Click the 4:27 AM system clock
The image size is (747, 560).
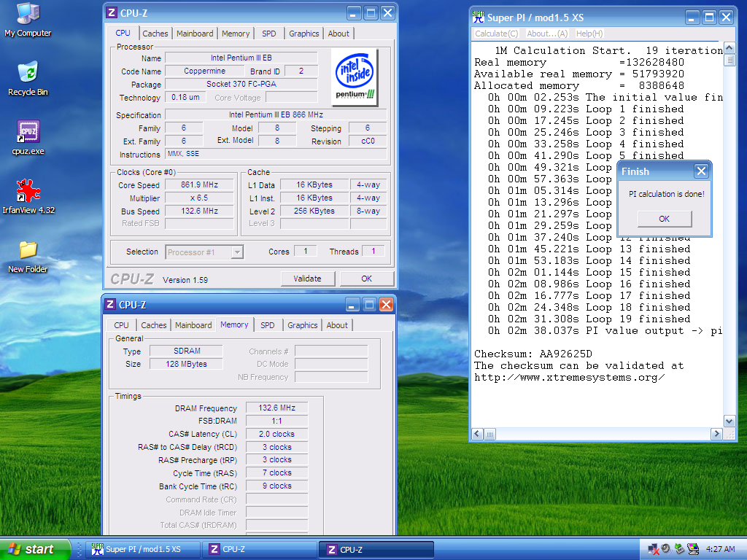720,549
